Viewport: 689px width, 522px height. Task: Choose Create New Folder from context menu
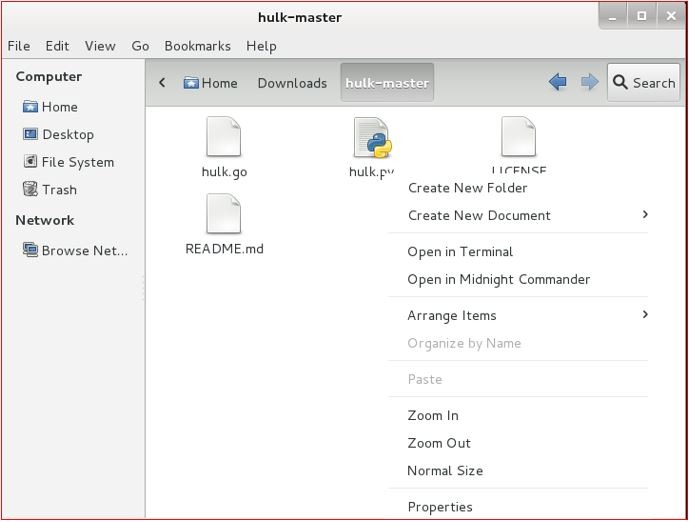[519, 188]
